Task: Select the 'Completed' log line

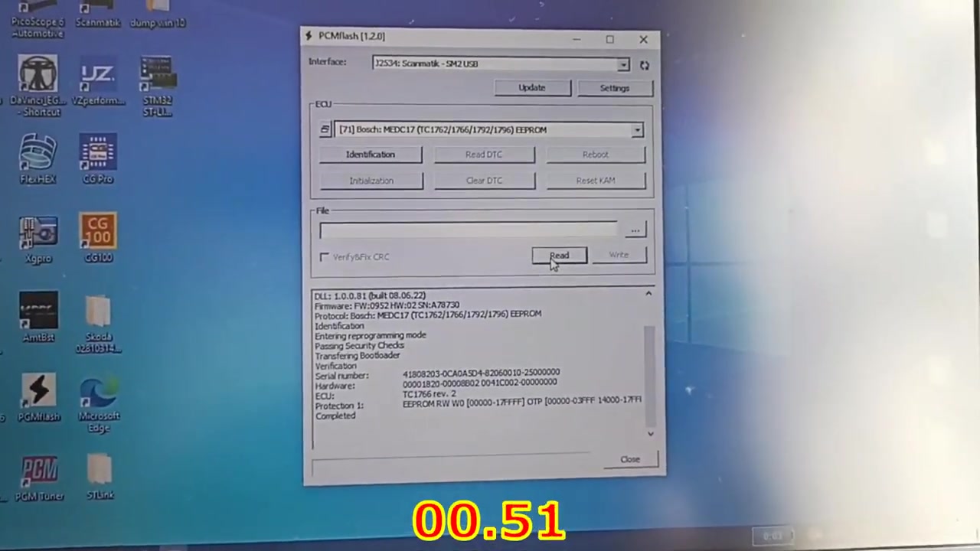Action: click(335, 416)
